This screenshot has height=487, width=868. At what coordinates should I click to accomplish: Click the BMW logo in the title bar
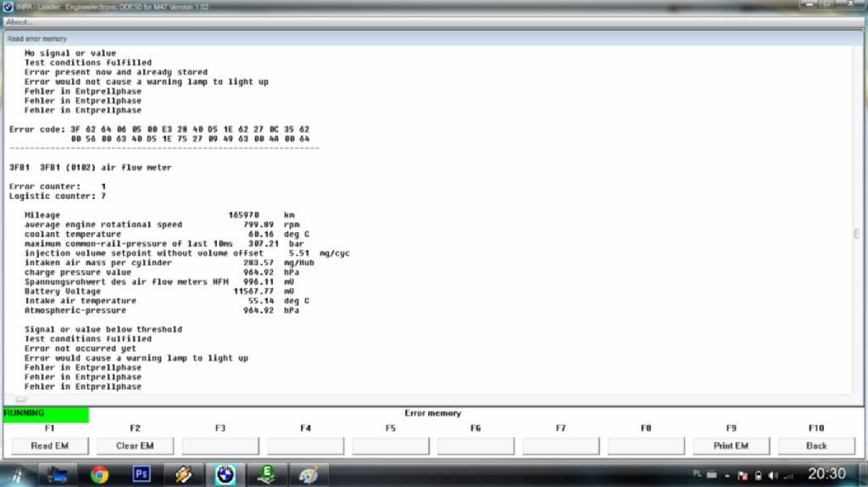pyautogui.click(x=8, y=7)
